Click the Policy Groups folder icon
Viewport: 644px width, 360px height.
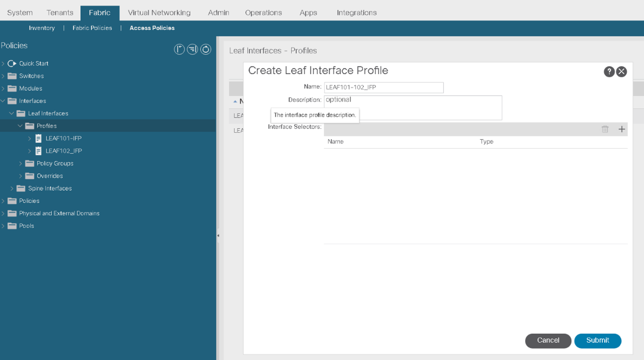[30, 163]
